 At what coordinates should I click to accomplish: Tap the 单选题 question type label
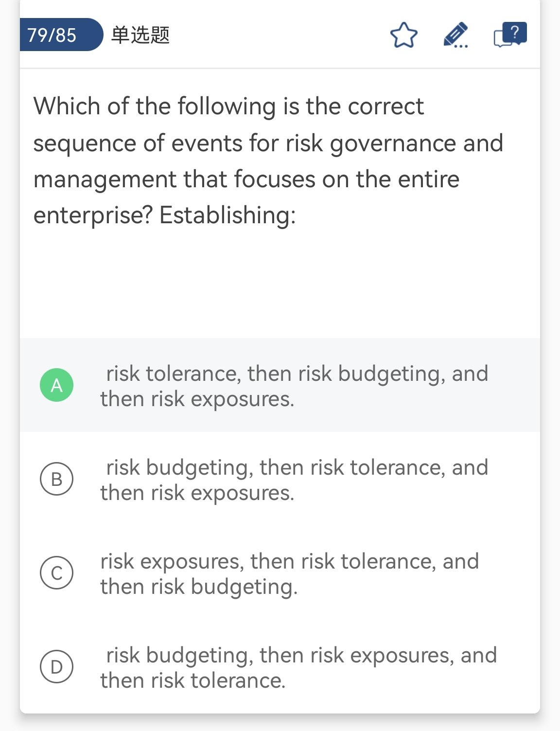click(140, 35)
